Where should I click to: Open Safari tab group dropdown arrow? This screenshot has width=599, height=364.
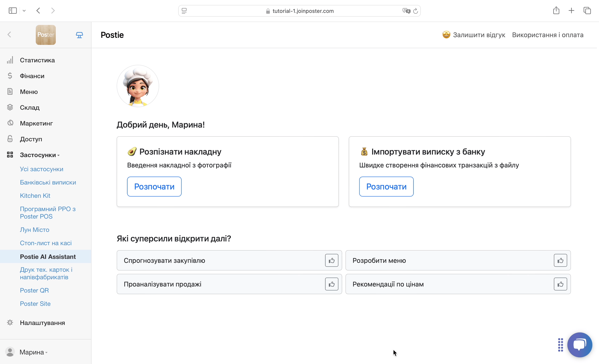pos(24,11)
